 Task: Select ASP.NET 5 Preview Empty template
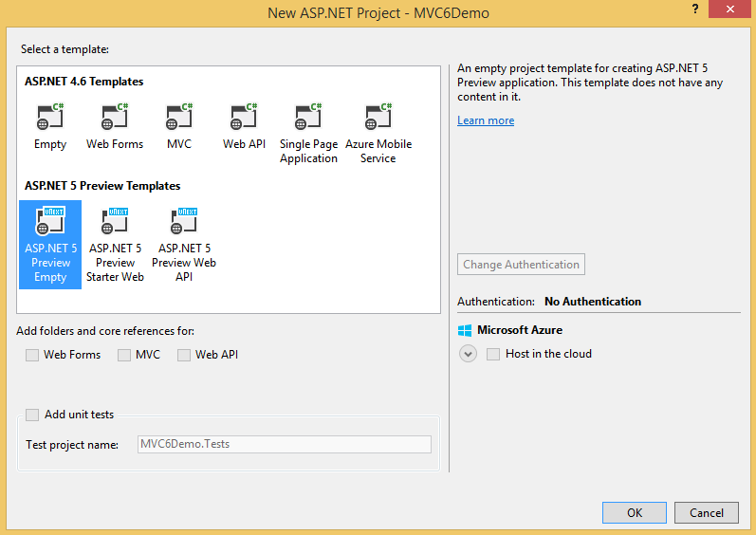50,220
